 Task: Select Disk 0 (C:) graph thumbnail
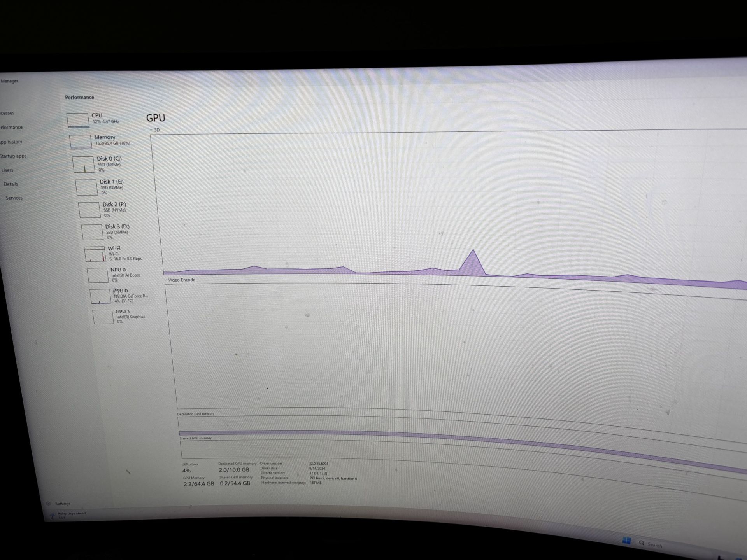coord(83,164)
